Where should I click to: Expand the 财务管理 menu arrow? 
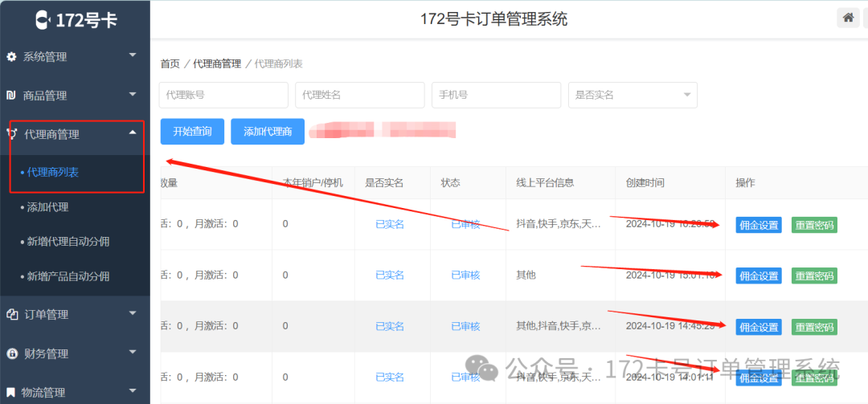tap(133, 352)
